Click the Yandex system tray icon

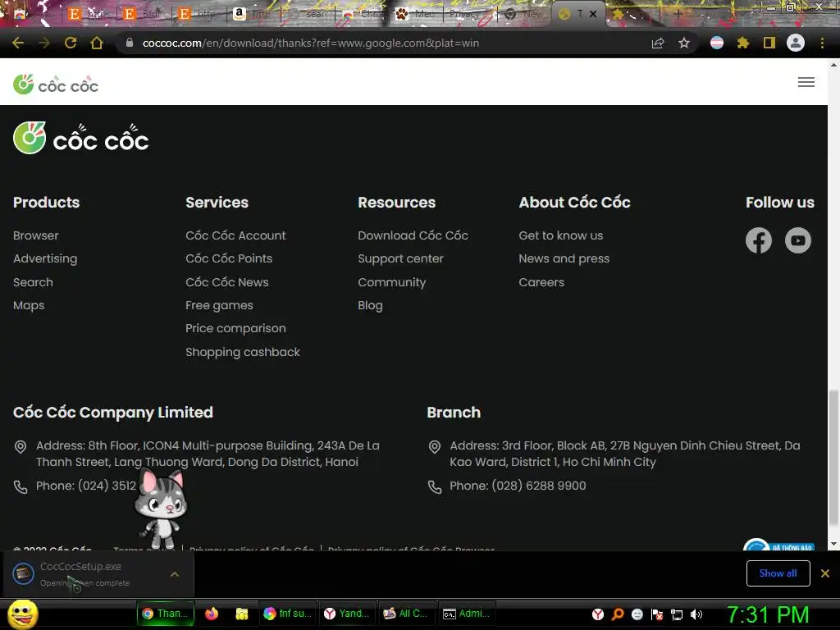coord(598,614)
